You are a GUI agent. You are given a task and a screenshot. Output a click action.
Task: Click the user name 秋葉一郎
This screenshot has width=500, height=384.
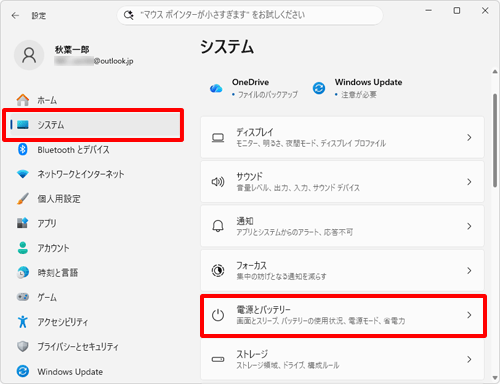72,50
